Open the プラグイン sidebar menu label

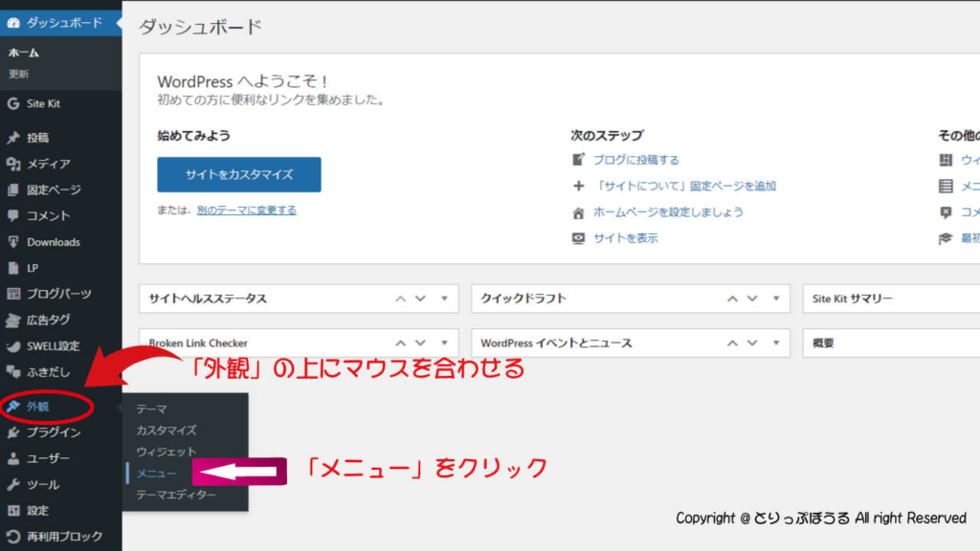coord(54,432)
